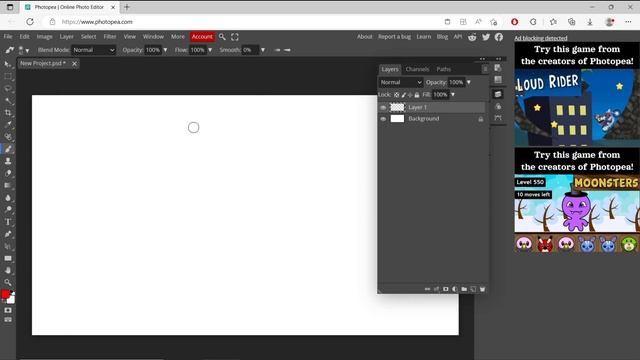Click the delete layer trash icon
The image size is (640, 360).
pos(482,289)
